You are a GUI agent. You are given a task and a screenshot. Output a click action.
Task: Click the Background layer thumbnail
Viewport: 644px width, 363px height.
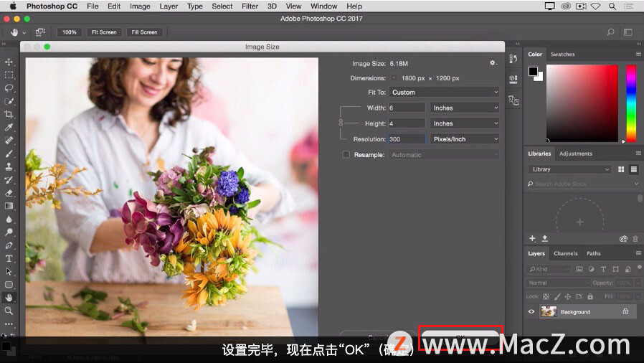click(549, 311)
